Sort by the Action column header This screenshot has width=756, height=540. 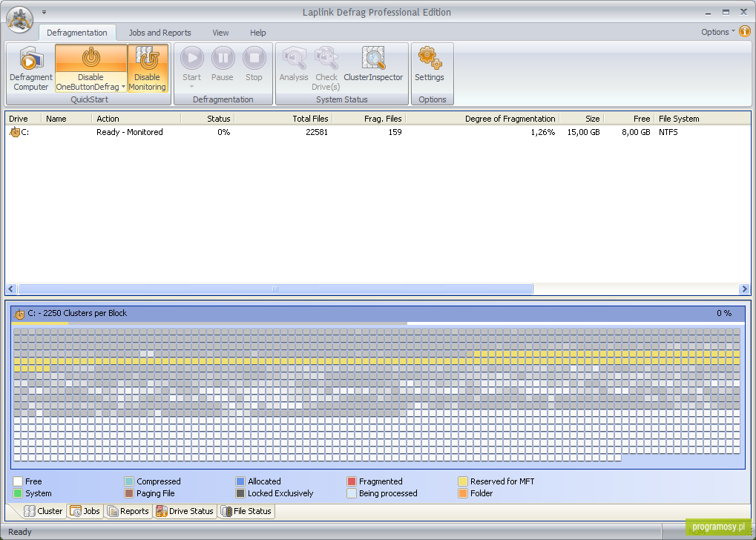(137, 119)
